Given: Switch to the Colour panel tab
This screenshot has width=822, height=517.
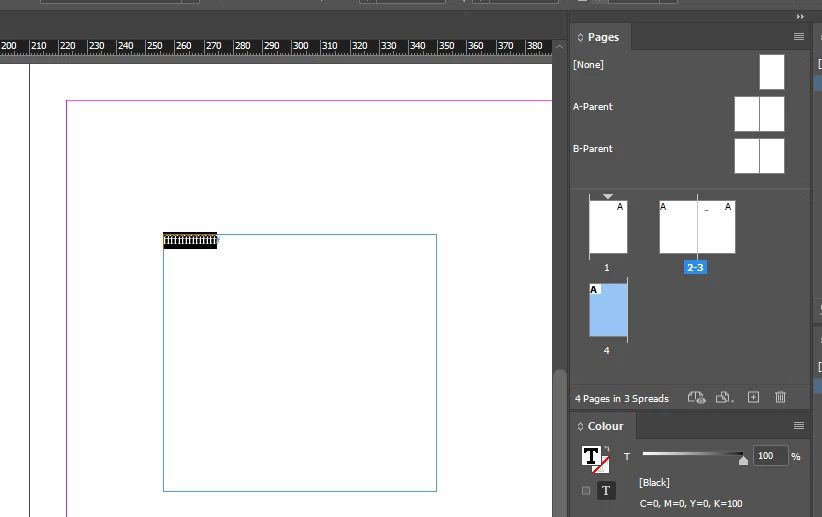Looking at the screenshot, I should (605, 426).
